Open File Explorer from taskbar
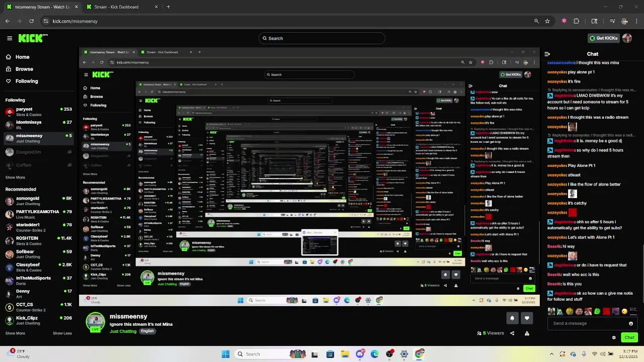The image size is (644, 362). pos(345,354)
